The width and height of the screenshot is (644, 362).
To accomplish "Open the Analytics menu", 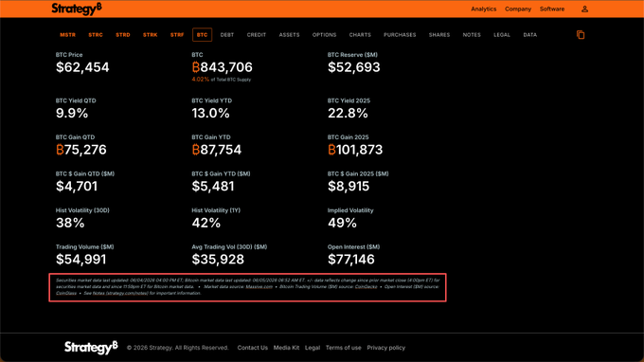I will point(483,9).
